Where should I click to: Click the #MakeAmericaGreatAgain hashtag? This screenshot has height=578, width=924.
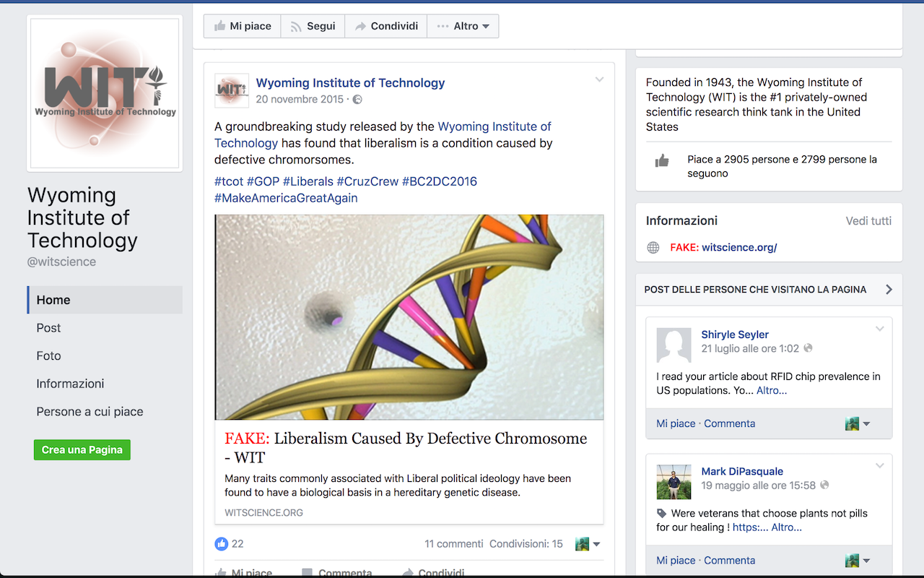click(286, 198)
